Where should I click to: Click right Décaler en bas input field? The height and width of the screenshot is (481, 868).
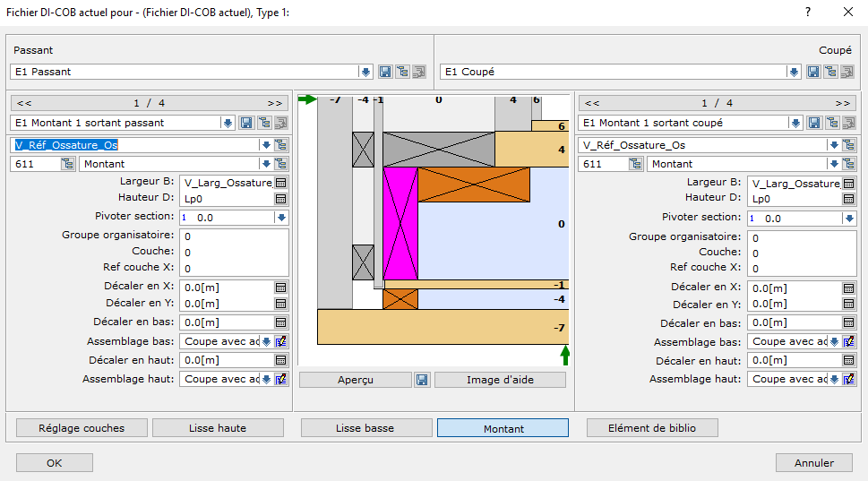coord(795,322)
